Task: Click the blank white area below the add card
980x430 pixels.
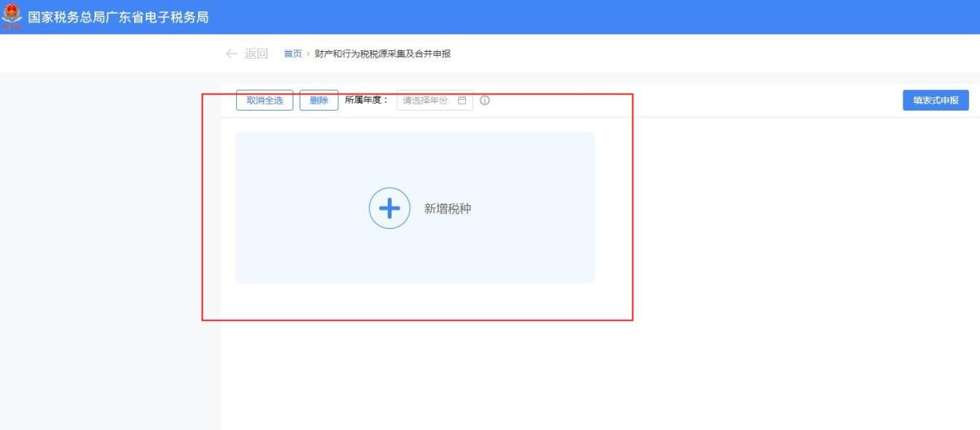Action: [542, 371]
